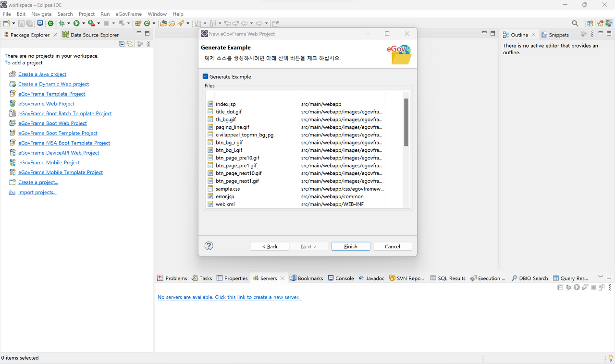Click the New wizard toolbar icon
This screenshot has width=615, height=364.
point(7,23)
